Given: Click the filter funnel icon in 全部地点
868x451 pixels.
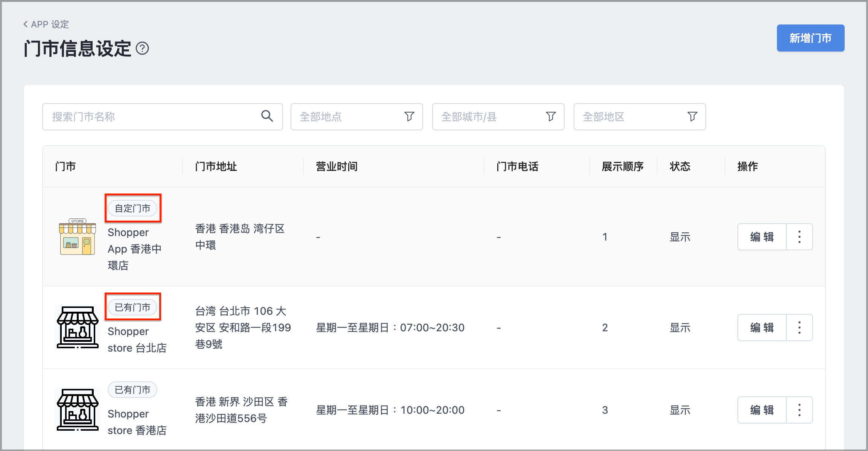Looking at the screenshot, I should pyautogui.click(x=409, y=116).
